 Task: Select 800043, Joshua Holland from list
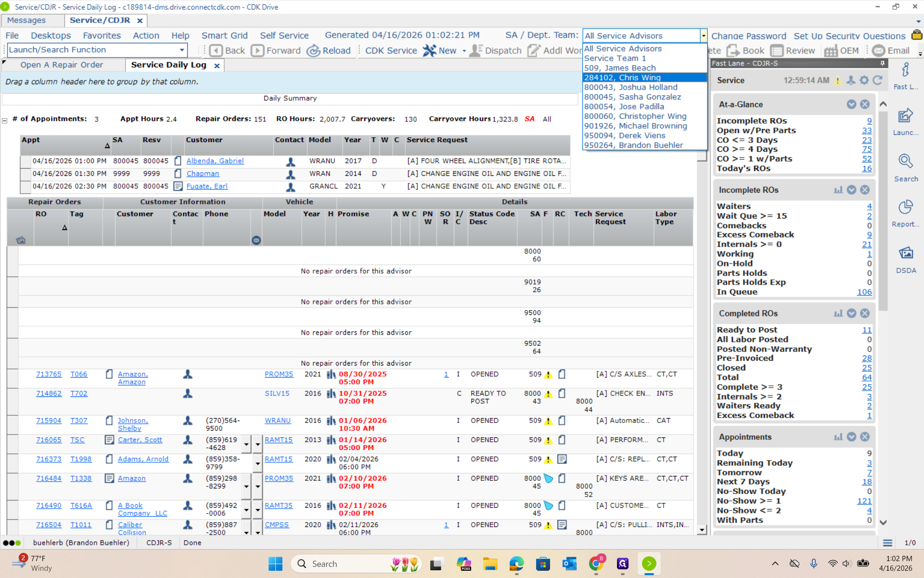[x=630, y=87]
